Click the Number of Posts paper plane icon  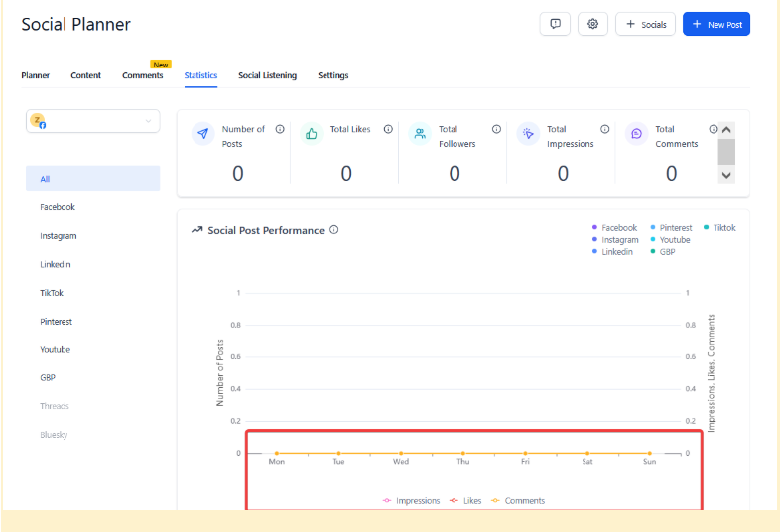202,134
